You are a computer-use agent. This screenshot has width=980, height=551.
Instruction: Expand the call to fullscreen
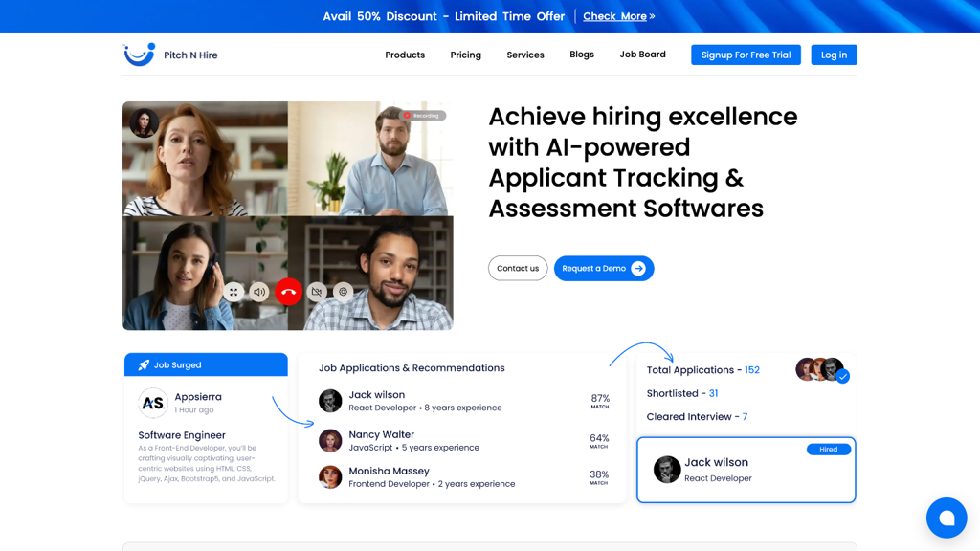coord(234,292)
